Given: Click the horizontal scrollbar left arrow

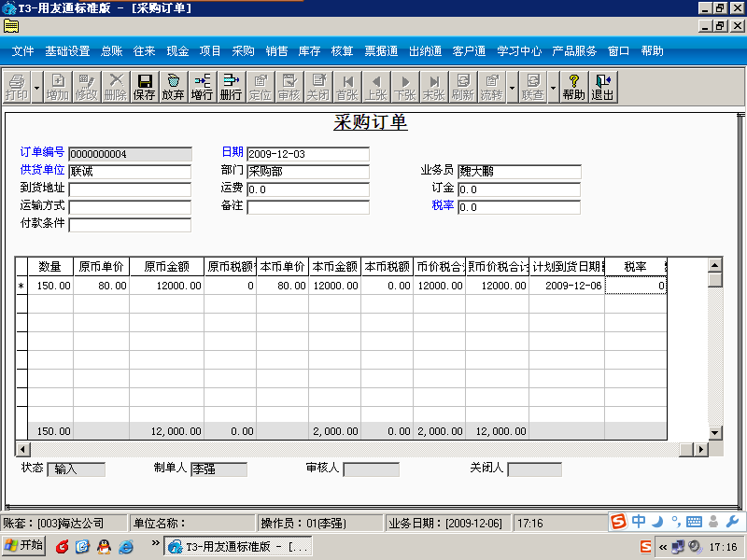Looking at the screenshot, I should point(22,449).
